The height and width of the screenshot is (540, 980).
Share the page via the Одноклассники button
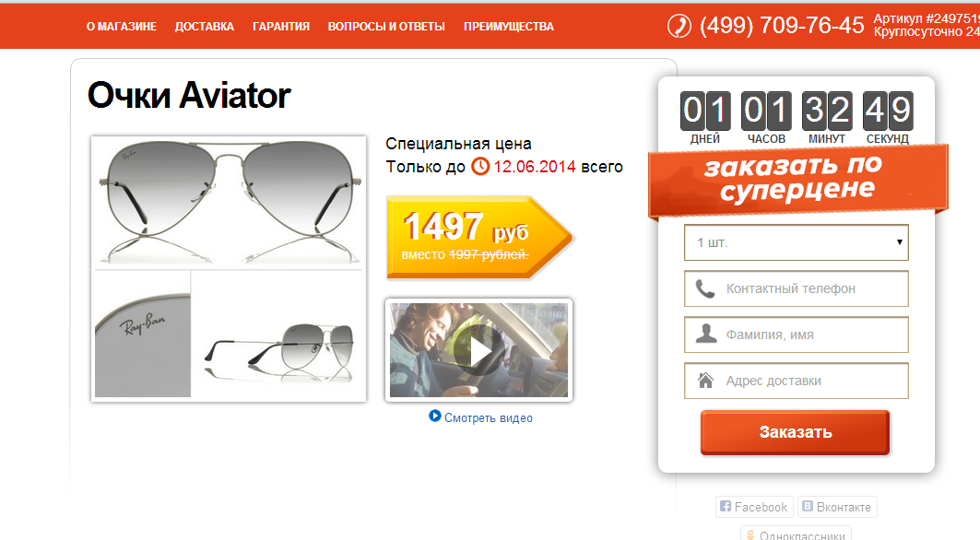click(795, 534)
